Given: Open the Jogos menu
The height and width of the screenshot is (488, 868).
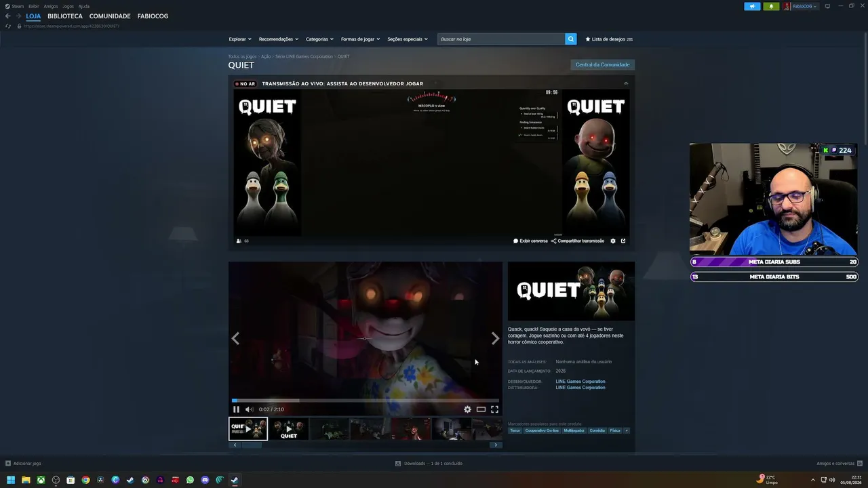Looking at the screenshot, I should (x=68, y=6).
